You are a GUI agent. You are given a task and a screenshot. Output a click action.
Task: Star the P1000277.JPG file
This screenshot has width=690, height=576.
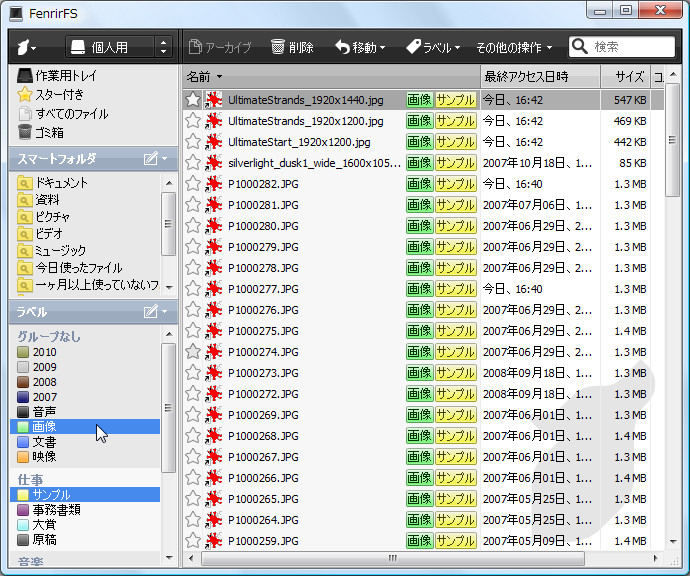(193, 289)
